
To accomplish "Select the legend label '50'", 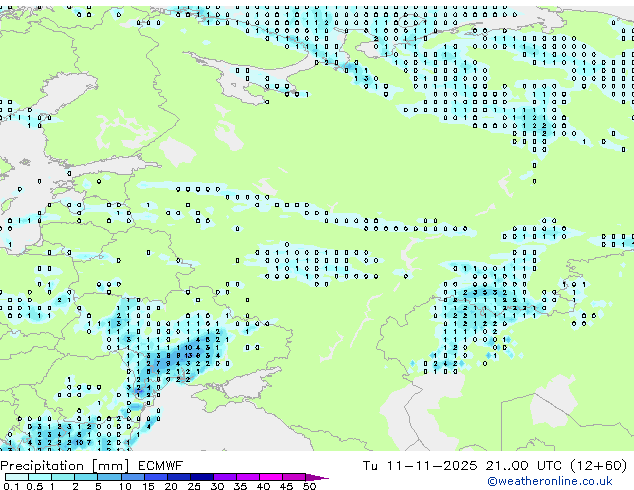I will 310,486.
